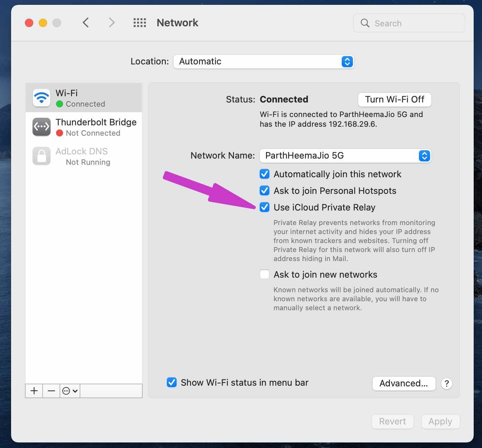The width and height of the screenshot is (482, 448).
Task: Open the Location dropdown
Action: (x=264, y=62)
